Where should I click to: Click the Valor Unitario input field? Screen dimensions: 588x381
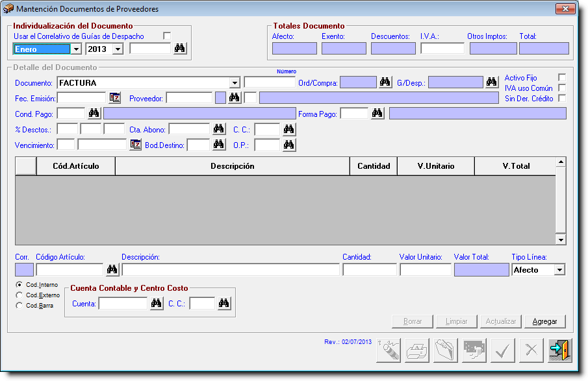tap(426, 269)
